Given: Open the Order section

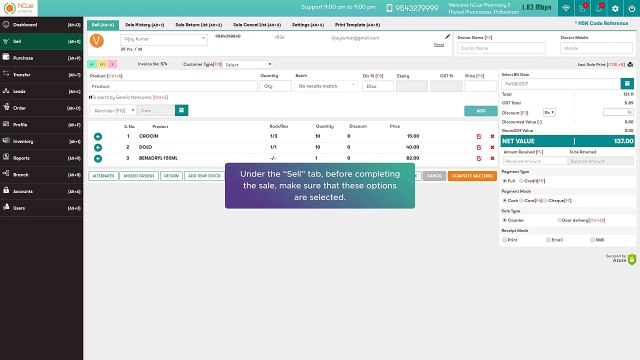Looking at the screenshot, I should [41, 108].
